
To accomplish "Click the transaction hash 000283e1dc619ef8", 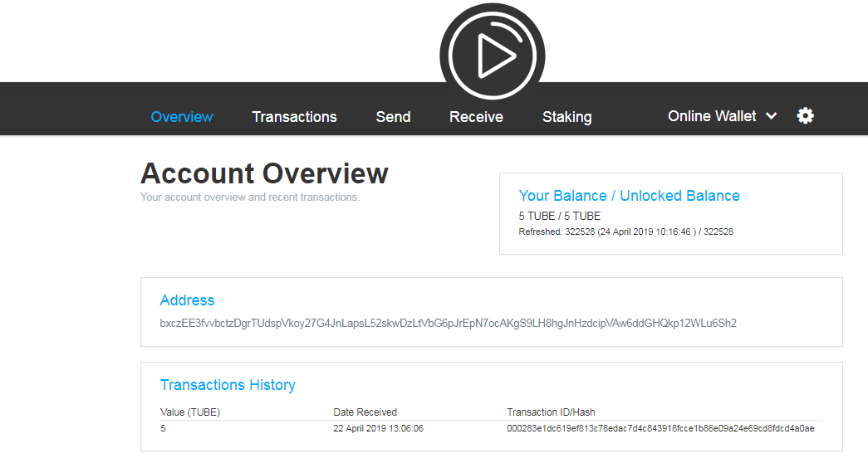I will tap(660, 429).
